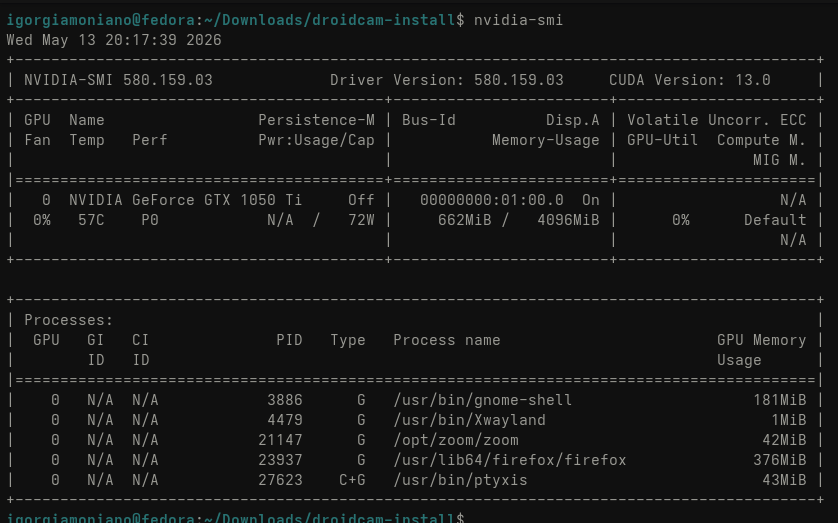838x523 pixels.
Task: Click zoom memory usage '42MiB'
Action: pos(784,440)
